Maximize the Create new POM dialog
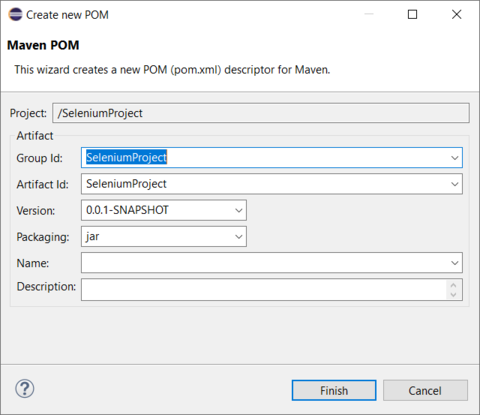This screenshot has width=480, height=415. 412,14
